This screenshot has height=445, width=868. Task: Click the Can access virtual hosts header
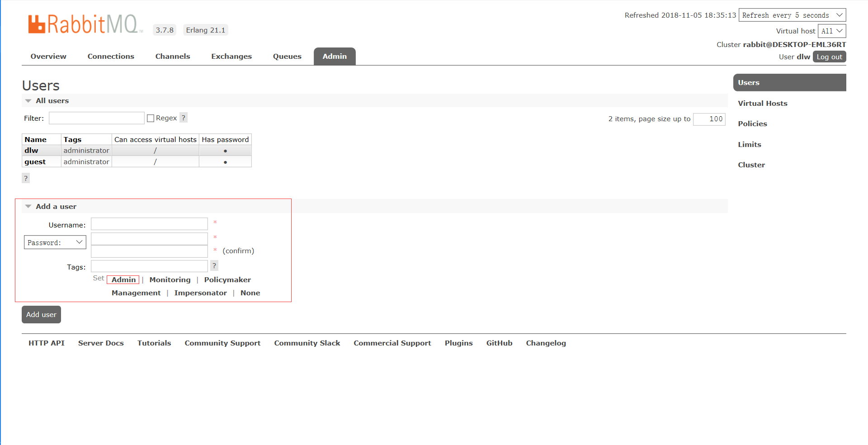click(x=156, y=139)
